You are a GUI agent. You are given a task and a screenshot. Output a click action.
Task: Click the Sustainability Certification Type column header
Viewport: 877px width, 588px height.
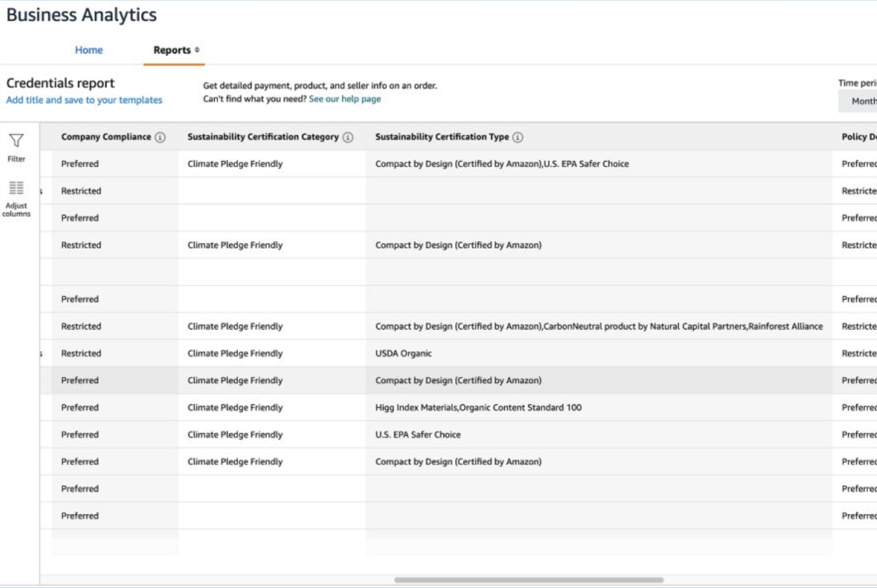point(442,137)
